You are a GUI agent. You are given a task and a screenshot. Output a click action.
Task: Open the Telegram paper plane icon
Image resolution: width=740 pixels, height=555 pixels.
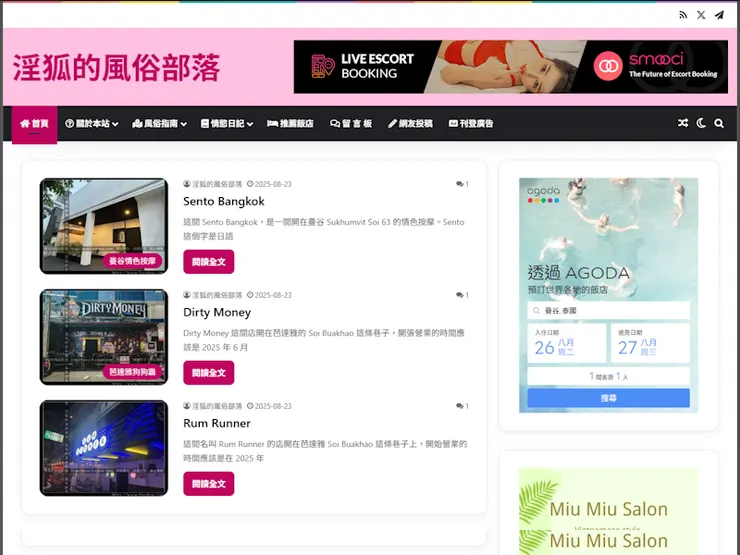point(719,15)
